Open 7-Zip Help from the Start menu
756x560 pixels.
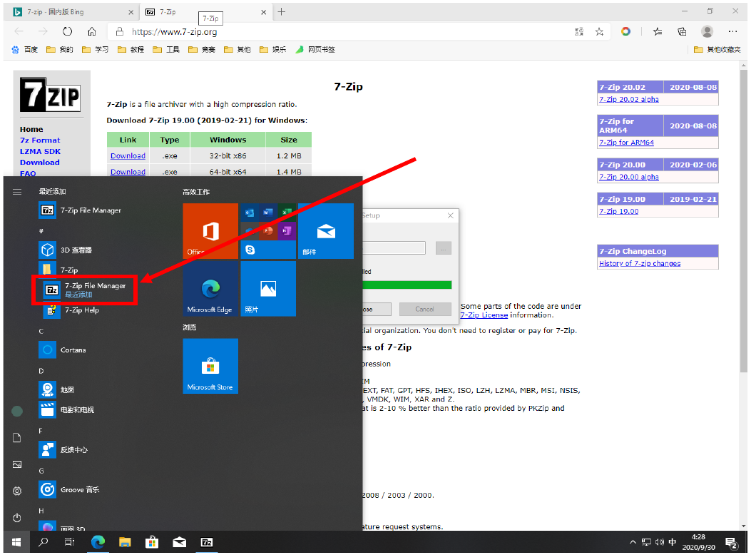[x=81, y=310]
